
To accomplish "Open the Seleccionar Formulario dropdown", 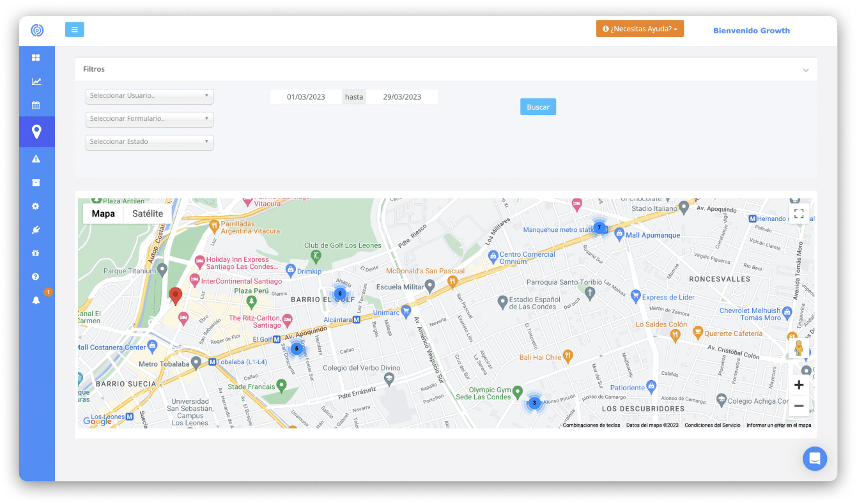I will (149, 119).
